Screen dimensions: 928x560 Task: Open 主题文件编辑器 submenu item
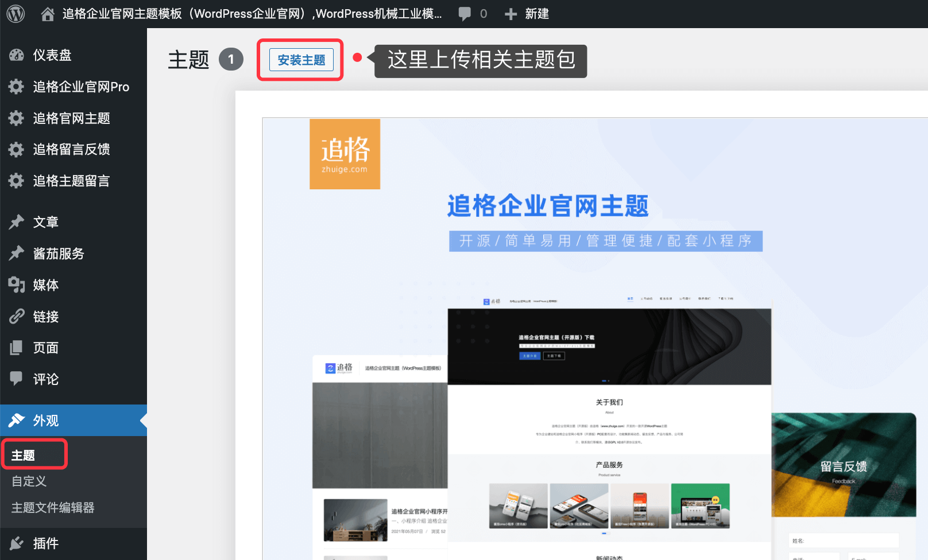[x=53, y=508]
